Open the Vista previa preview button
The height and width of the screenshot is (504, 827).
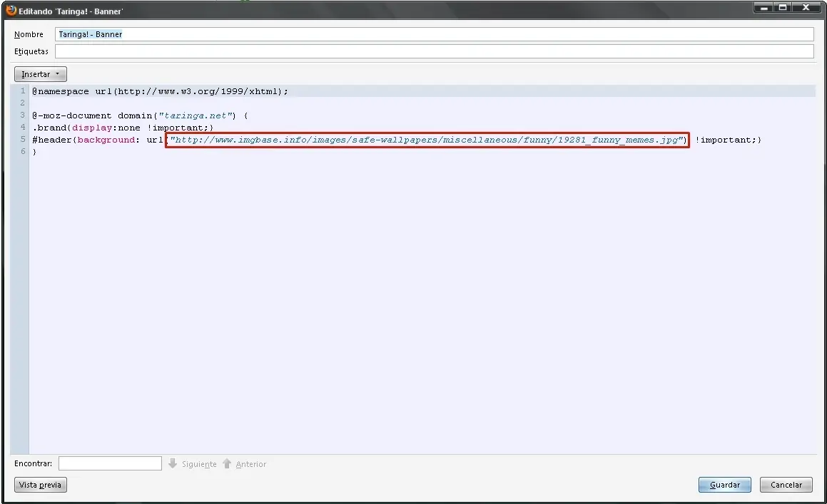[40, 485]
